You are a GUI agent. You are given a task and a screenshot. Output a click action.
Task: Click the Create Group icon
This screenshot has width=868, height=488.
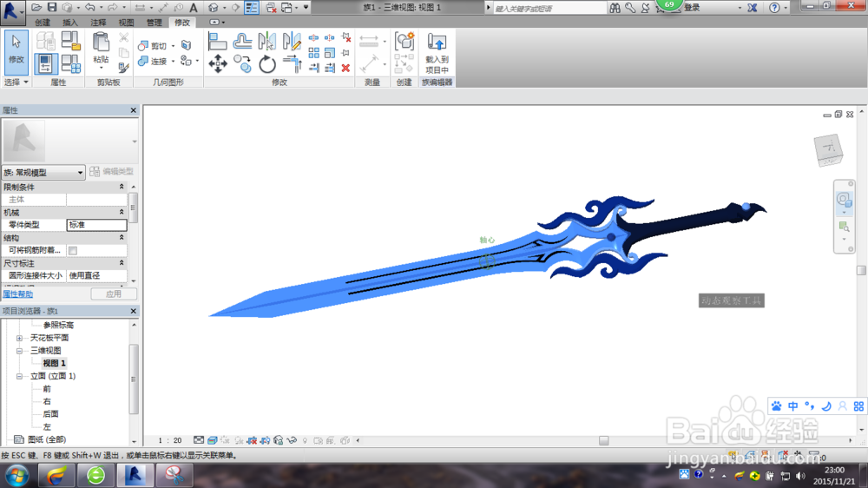(404, 42)
